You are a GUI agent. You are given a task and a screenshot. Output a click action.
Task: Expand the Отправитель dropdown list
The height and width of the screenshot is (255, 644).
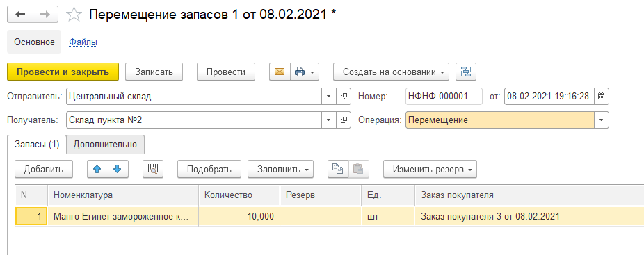pyautogui.click(x=328, y=97)
